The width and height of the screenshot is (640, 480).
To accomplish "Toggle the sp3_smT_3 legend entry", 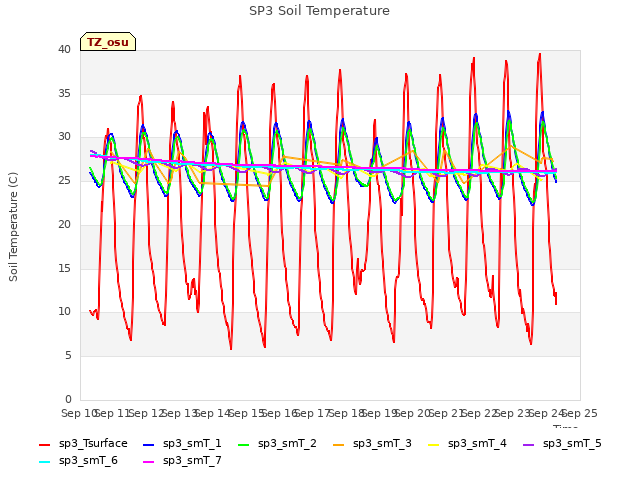I will [x=372, y=444].
